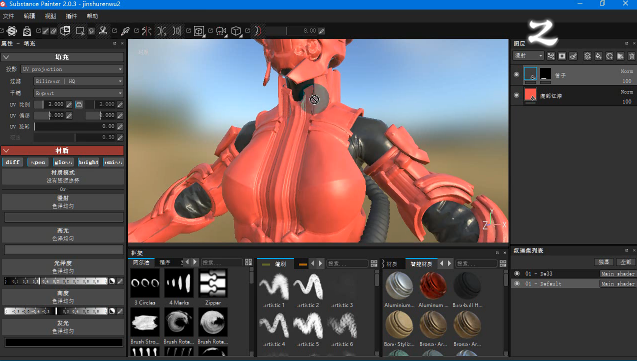Open the camera view options icon
Viewport: 637px width, 361px height.
pyautogui.click(x=221, y=31)
